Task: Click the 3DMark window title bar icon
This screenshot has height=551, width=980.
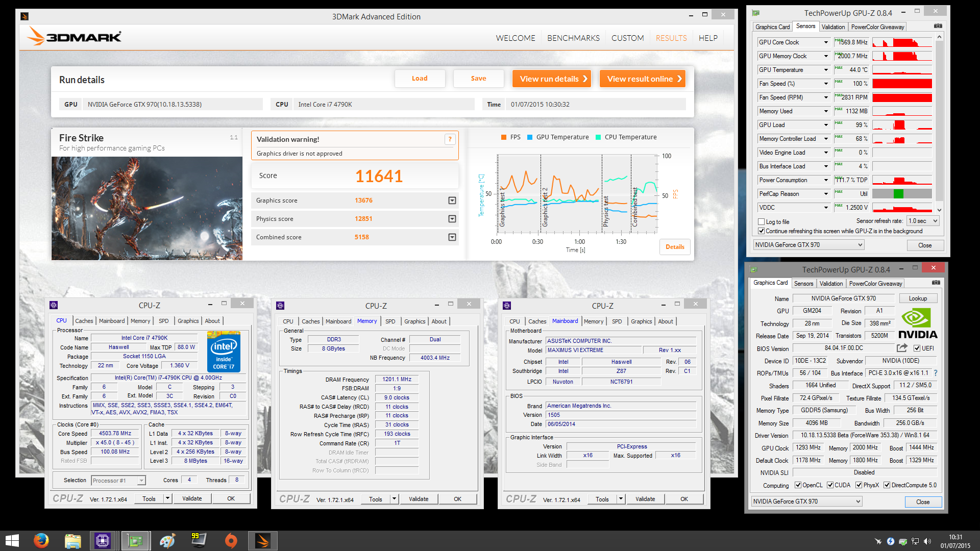Action: pos(24,16)
